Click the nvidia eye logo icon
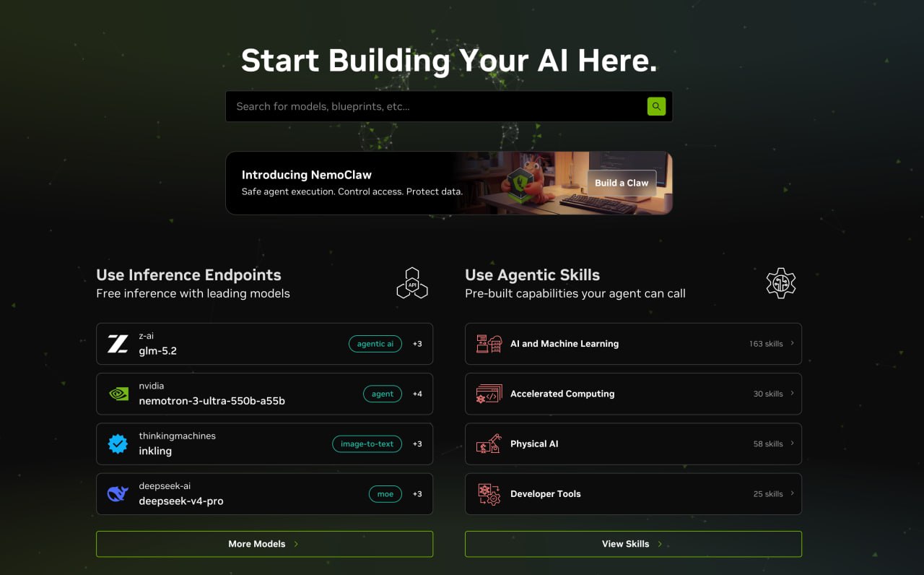 point(118,394)
